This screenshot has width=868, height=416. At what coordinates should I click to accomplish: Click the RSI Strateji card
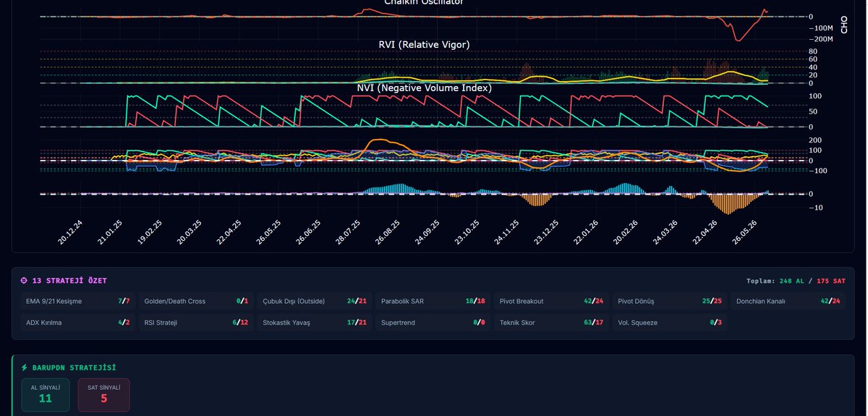[x=196, y=323]
